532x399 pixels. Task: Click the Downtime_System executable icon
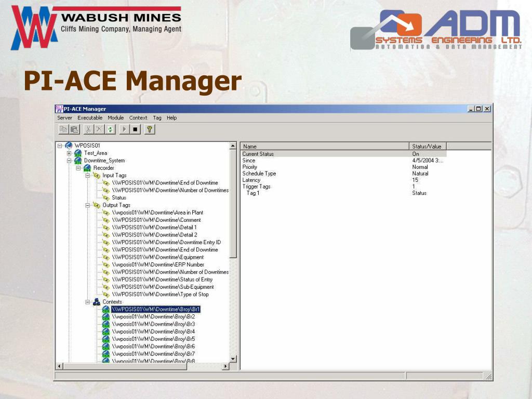78,161
